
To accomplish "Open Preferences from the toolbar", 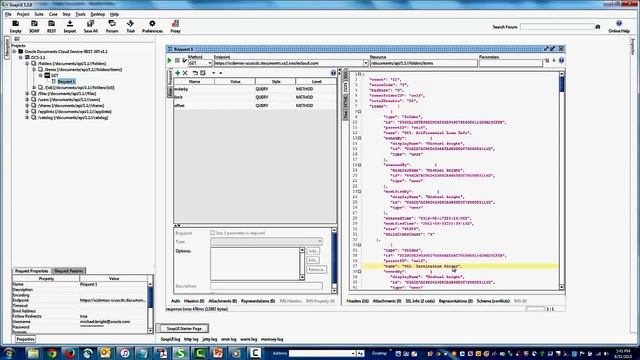I will click(x=152, y=27).
